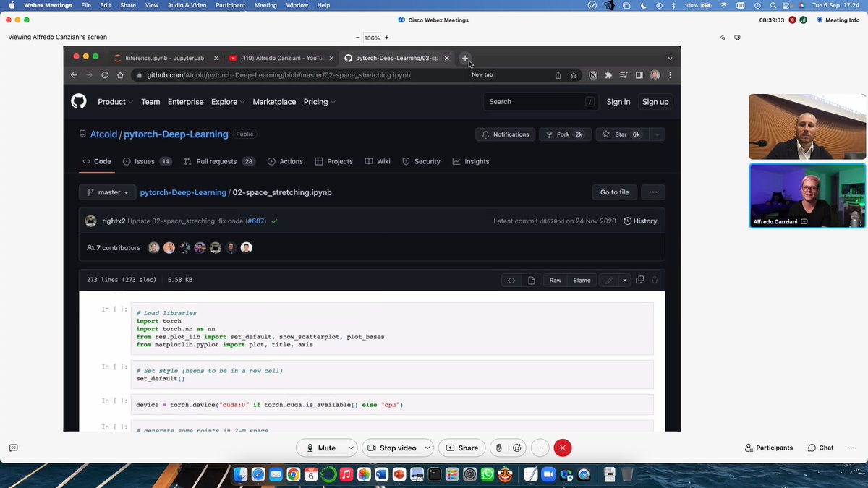Image resolution: width=868 pixels, height=488 pixels.
Task: Open the edit file options dropdown arrow
Action: click(x=624, y=281)
